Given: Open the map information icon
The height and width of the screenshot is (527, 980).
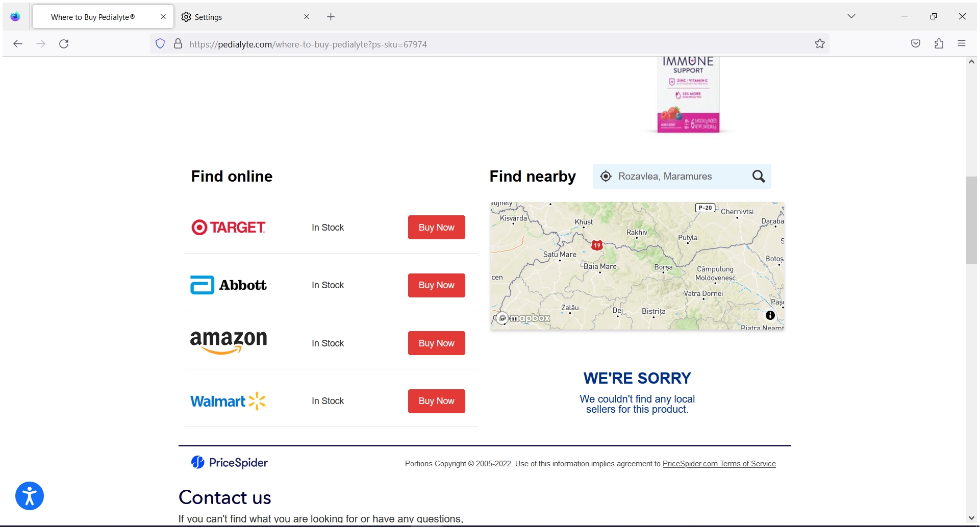Looking at the screenshot, I should coord(769,315).
